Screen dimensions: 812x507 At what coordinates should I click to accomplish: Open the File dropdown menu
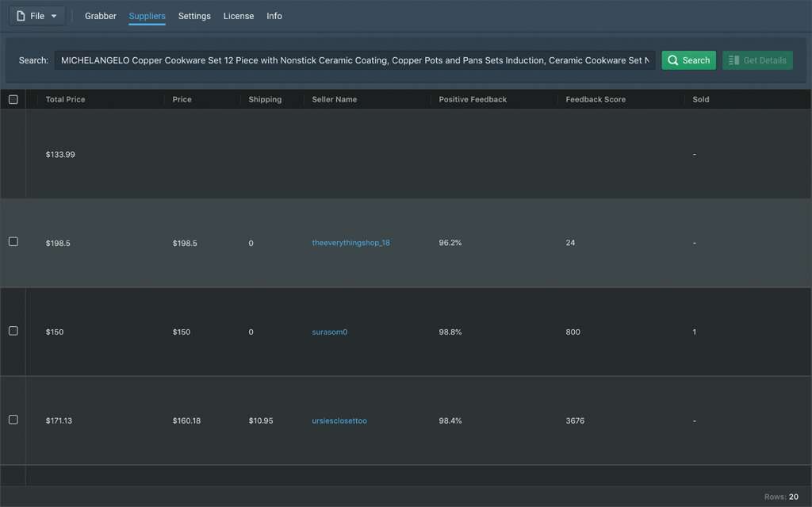click(x=36, y=16)
